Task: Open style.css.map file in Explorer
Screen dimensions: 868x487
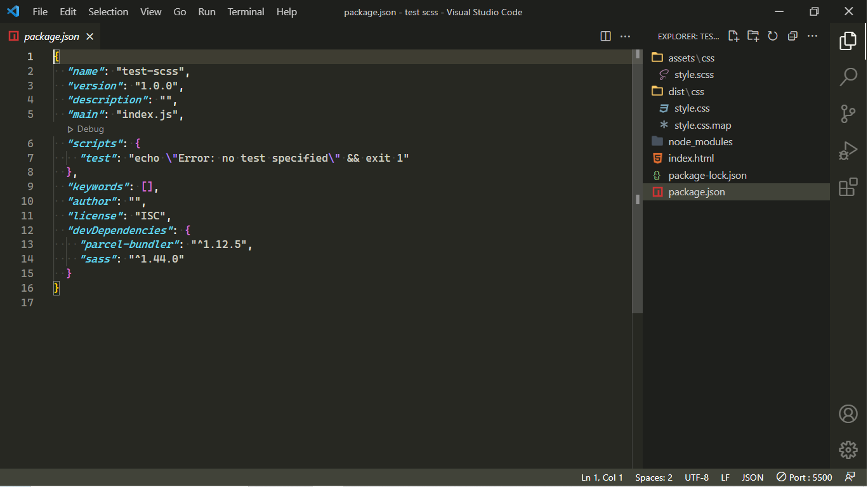Action: coord(736,125)
